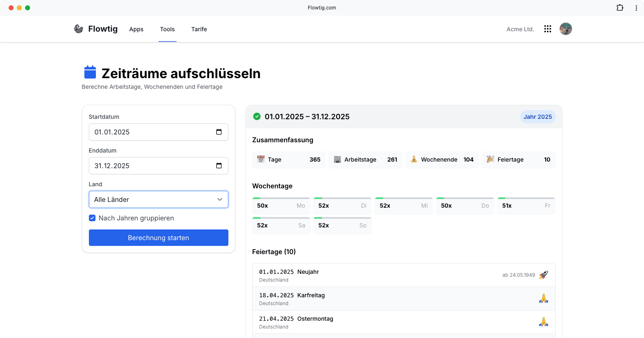644x338 pixels.
Task: Click the green checkmark status icon
Action: point(257,116)
